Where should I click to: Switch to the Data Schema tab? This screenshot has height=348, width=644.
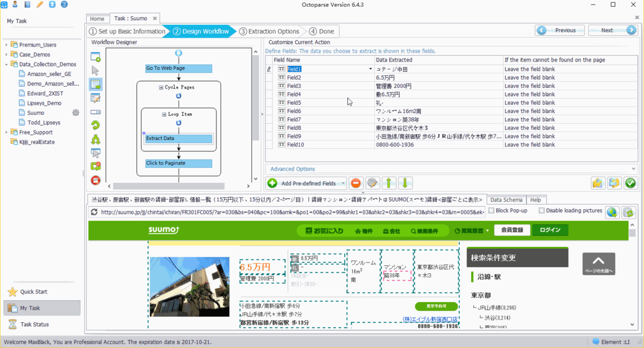click(506, 200)
